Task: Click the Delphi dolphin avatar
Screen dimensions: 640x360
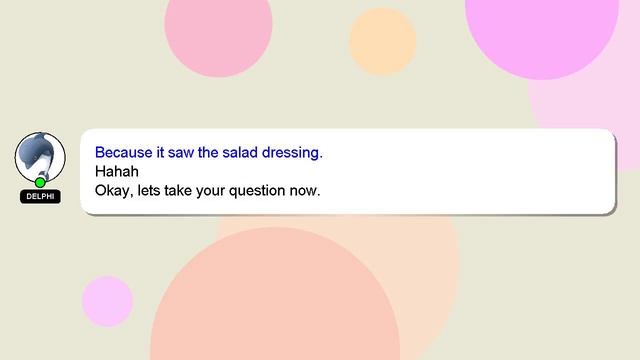Action: click(40, 157)
